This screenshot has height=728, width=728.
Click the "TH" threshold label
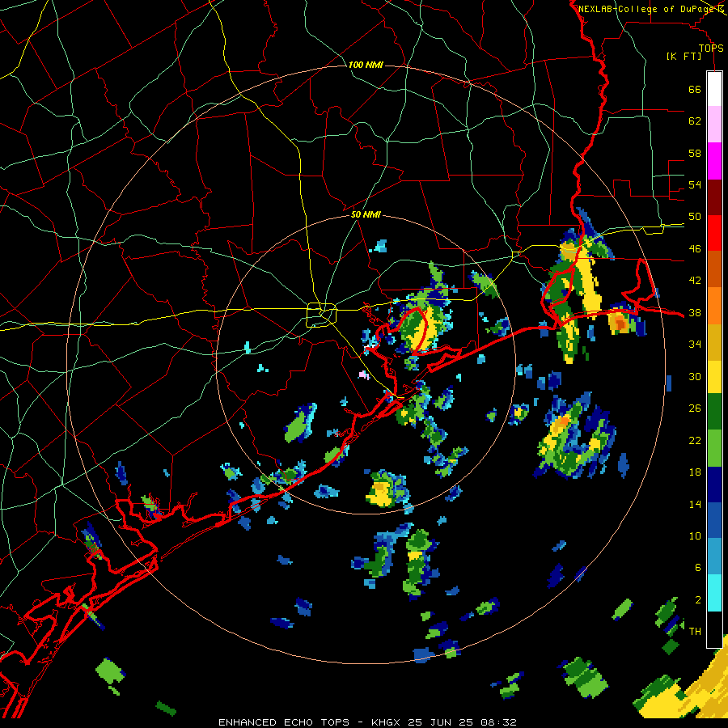tap(695, 632)
